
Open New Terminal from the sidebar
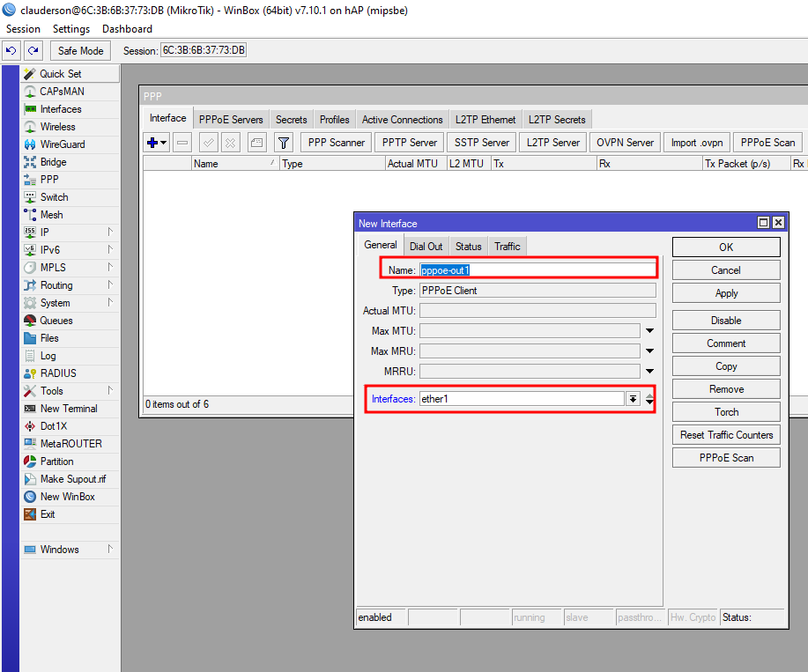tap(68, 409)
